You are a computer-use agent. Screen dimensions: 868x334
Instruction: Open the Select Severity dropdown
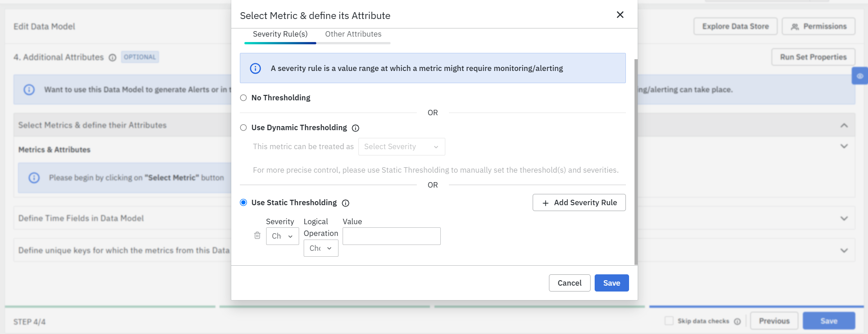coord(401,147)
